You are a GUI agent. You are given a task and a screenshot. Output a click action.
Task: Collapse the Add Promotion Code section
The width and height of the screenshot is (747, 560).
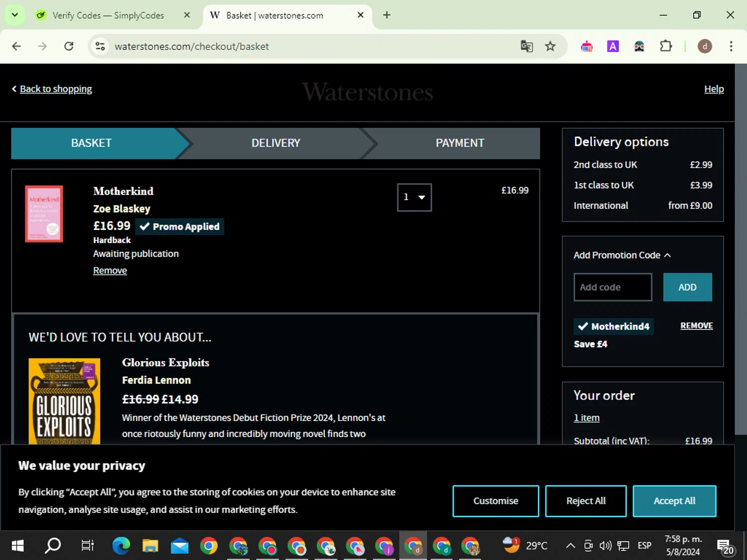622,255
